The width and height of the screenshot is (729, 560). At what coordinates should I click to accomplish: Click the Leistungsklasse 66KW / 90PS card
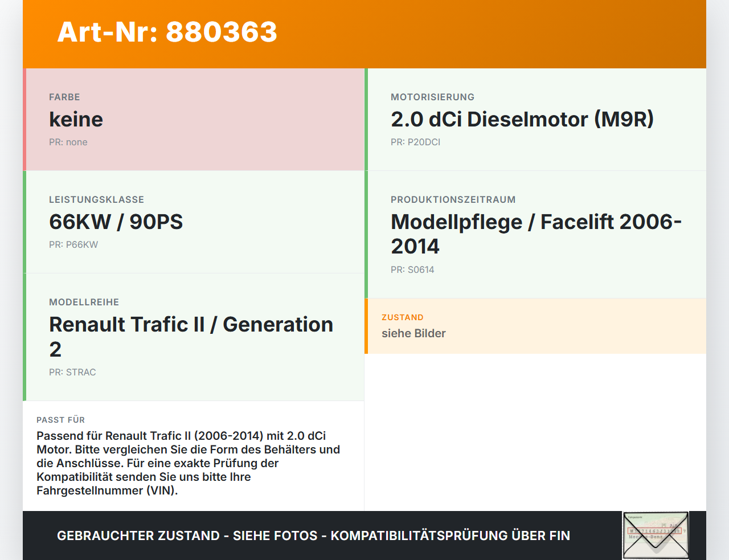194,222
